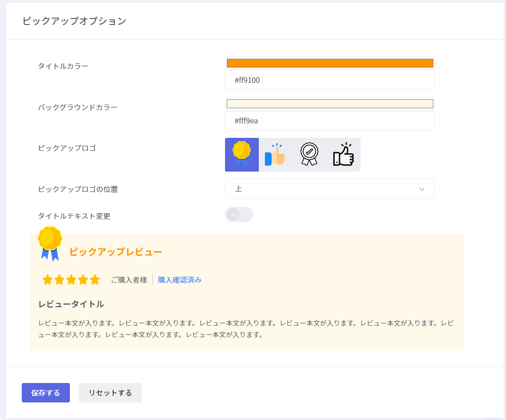Image resolution: width=506 pixels, height=420 pixels.
Task: Click the ピックアップレビュー preview title
Action: [x=116, y=252]
